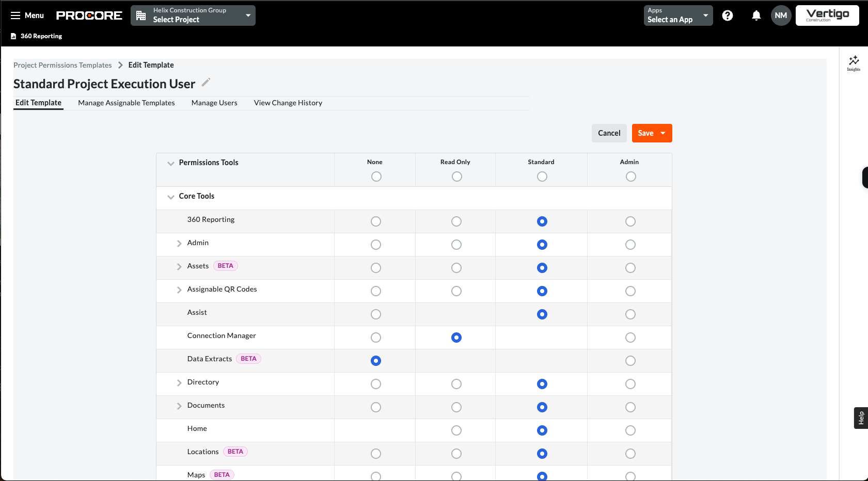Select Read Only for Assignable QR Codes
The height and width of the screenshot is (481, 868).
[x=456, y=291]
